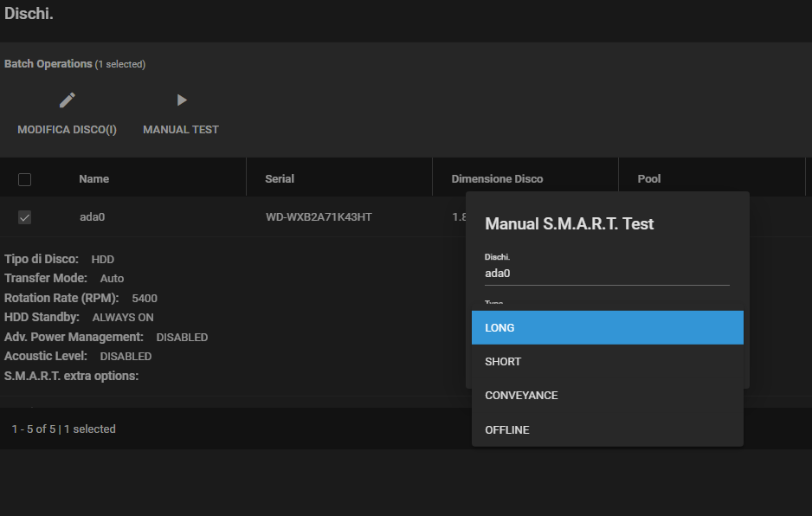Sort table by Name column header
The width and height of the screenshot is (812, 516).
click(x=93, y=179)
